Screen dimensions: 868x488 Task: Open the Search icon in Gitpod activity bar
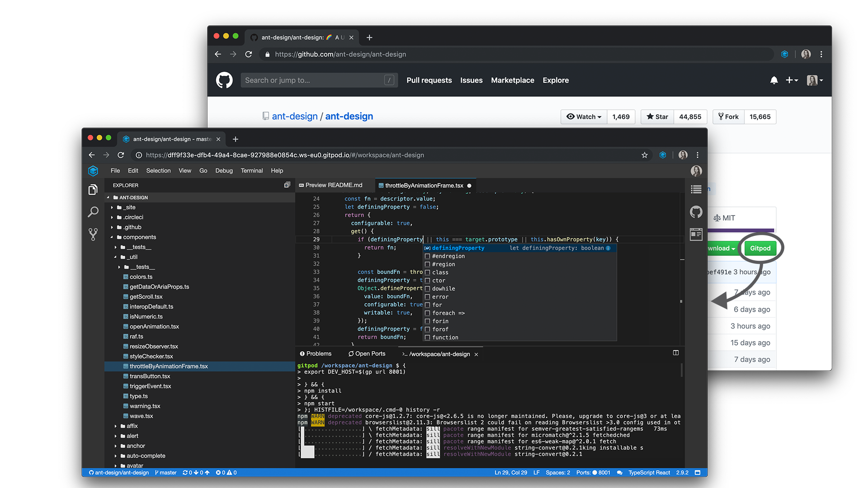click(93, 211)
